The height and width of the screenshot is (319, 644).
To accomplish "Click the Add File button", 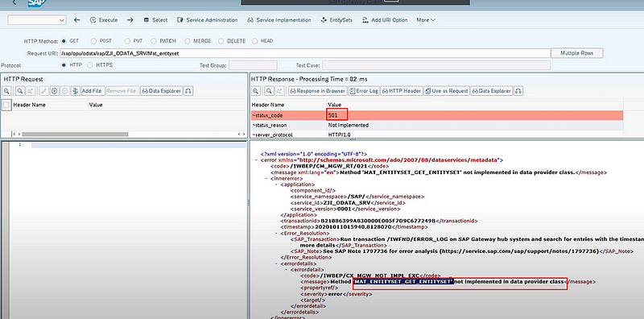I will tap(92, 91).
